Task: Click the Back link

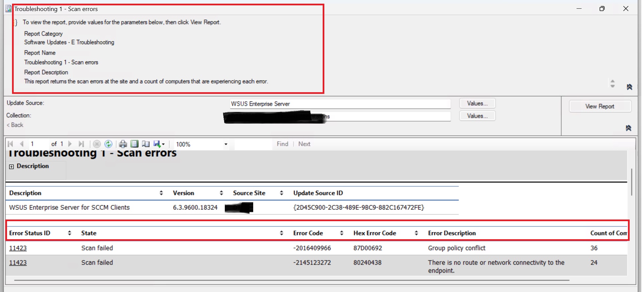Action: pyautogui.click(x=15, y=125)
